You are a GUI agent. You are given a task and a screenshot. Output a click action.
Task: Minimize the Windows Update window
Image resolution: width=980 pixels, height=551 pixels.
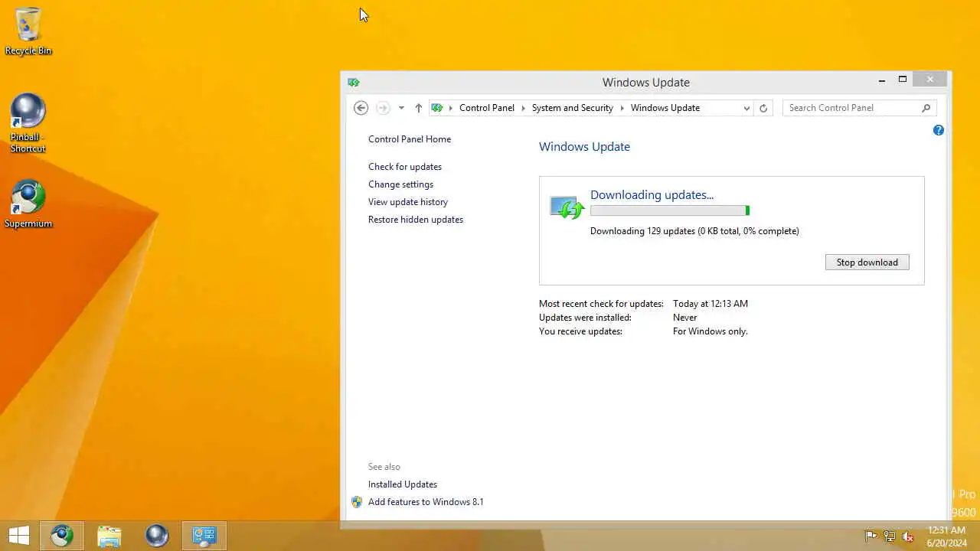[x=882, y=80]
